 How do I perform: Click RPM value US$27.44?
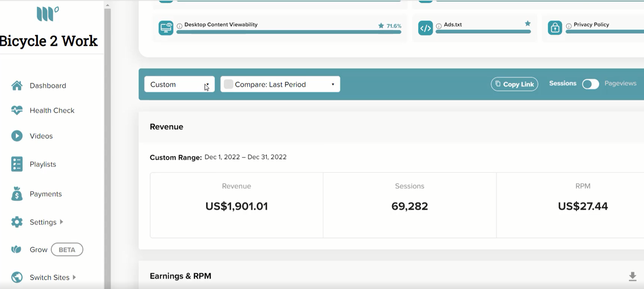click(583, 206)
